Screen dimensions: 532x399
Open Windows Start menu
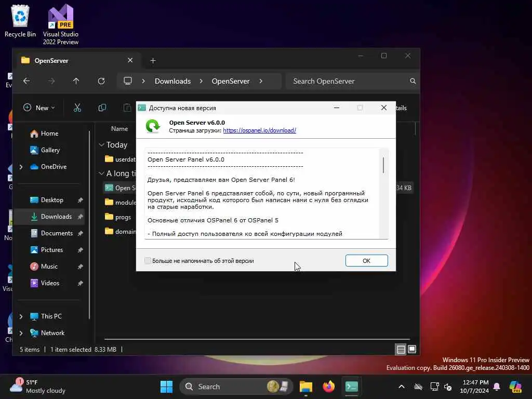coord(166,387)
